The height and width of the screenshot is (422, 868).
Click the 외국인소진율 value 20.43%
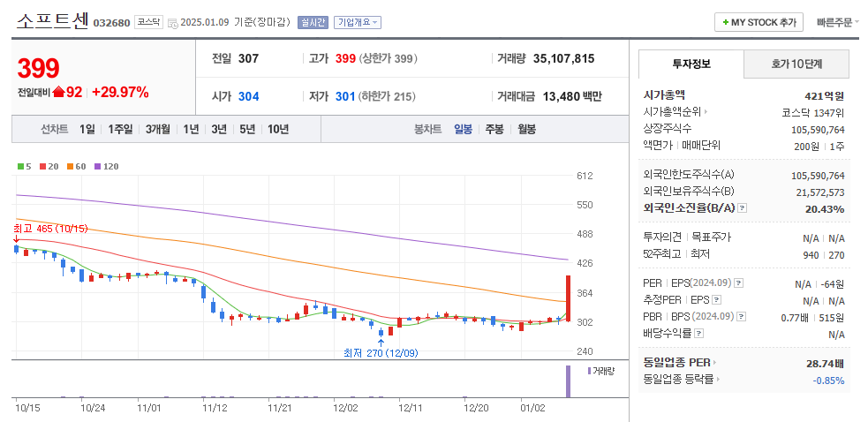(x=824, y=208)
